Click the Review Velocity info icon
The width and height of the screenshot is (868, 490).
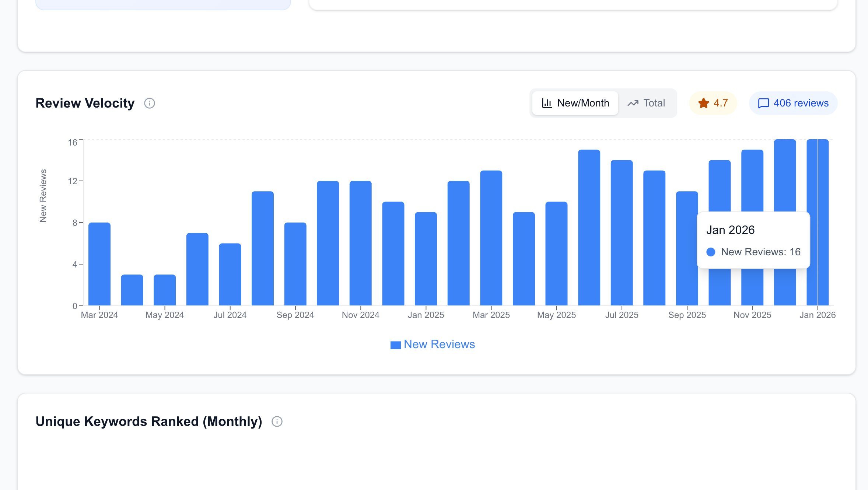(149, 103)
